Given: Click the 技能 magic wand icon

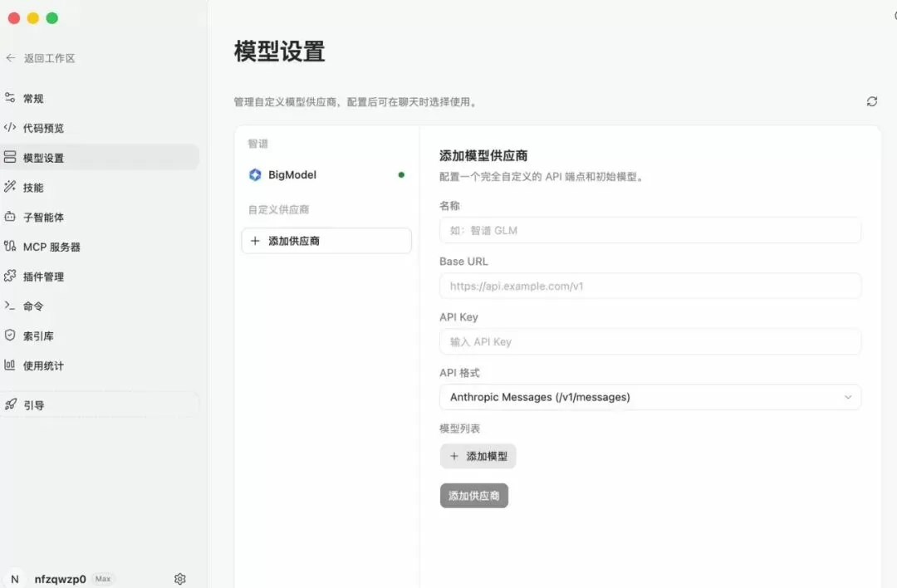Looking at the screenshot, I should (x=10, y=187).
